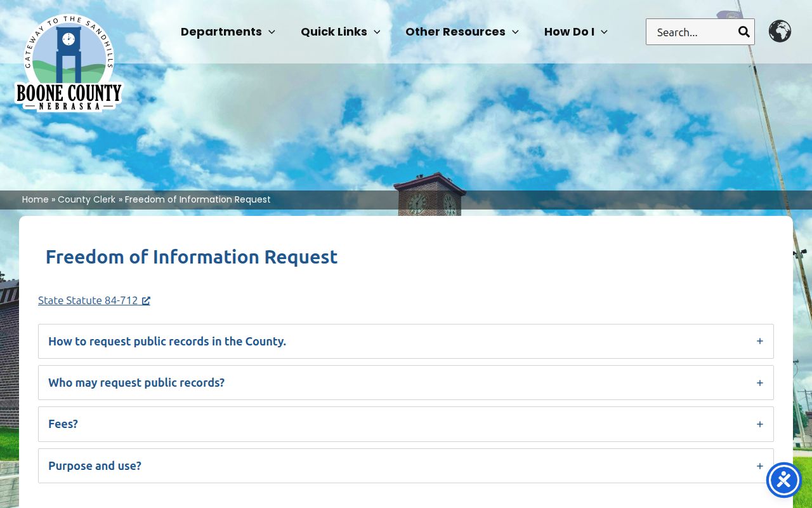812x508 pixels.
Task: Click the Freedom of Information Request heading
Action: [192, 257]
